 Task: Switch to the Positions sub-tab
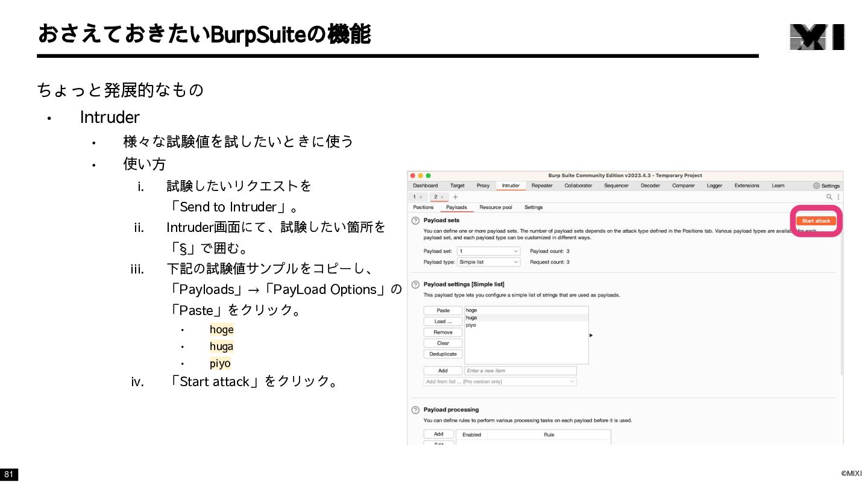423,207
